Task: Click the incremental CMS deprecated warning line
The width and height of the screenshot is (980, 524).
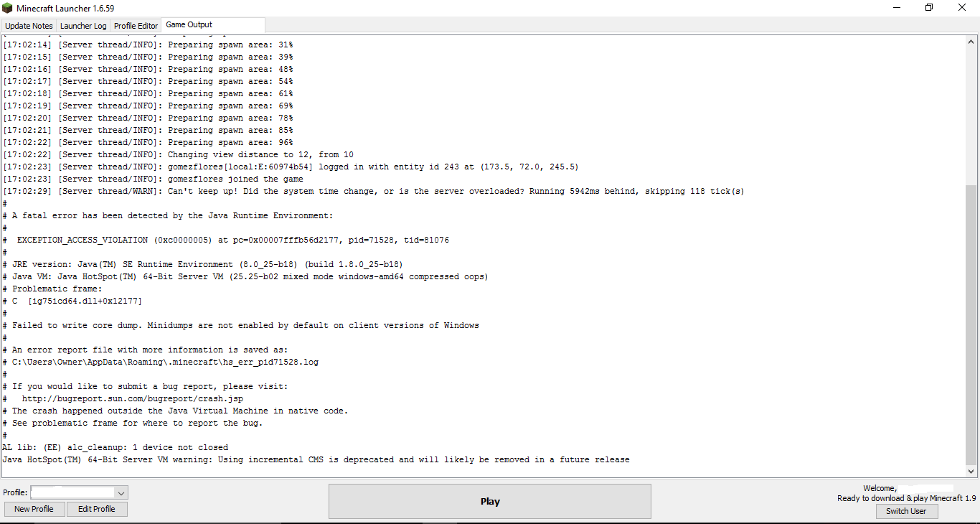Action: [x=316, y=459]
